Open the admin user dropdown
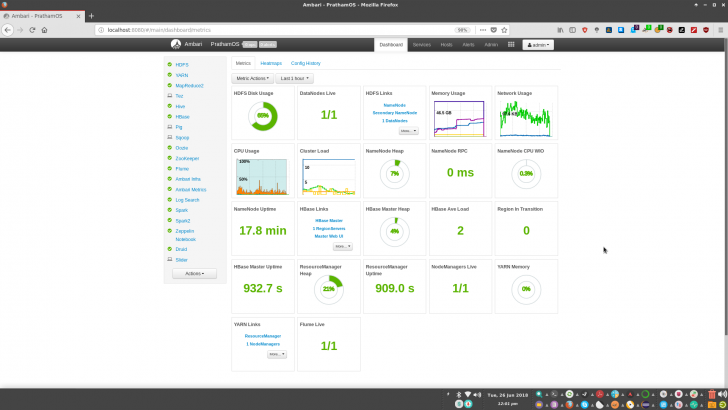This screenshot has width=728, height=410. pos(536,45)
